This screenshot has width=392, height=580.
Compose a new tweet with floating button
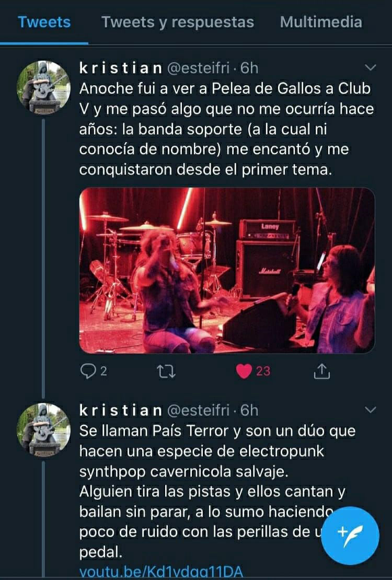coord(350,535)
